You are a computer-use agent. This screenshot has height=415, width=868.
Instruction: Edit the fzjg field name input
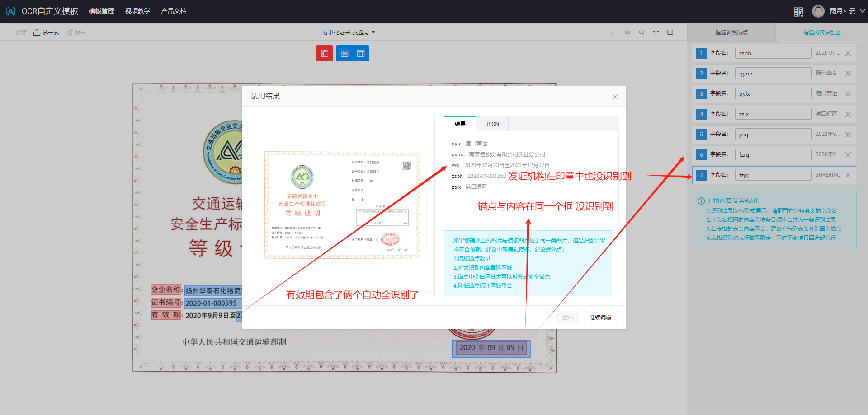pyautogui.click(x=773, y=175)
